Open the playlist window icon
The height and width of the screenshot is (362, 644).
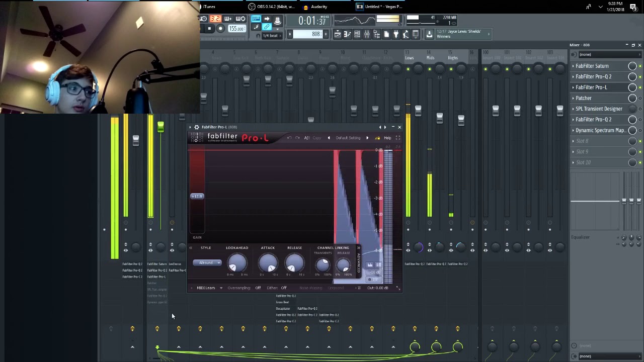(338, 34)
